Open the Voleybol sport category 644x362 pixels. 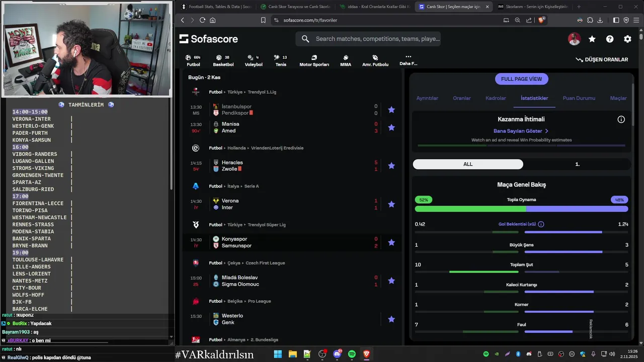[x=254, y=61]
